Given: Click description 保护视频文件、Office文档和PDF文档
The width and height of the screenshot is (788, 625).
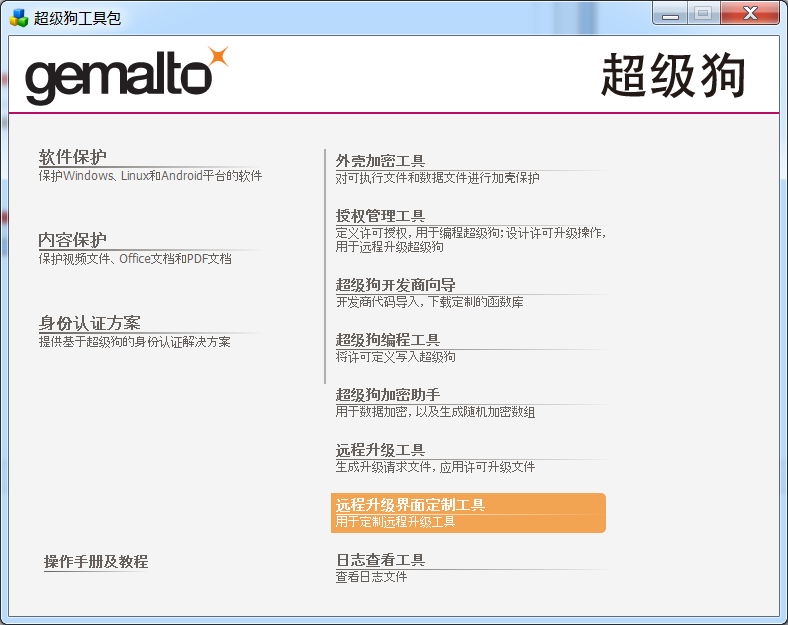Looking at the screenshot, I should click(135, 259).
